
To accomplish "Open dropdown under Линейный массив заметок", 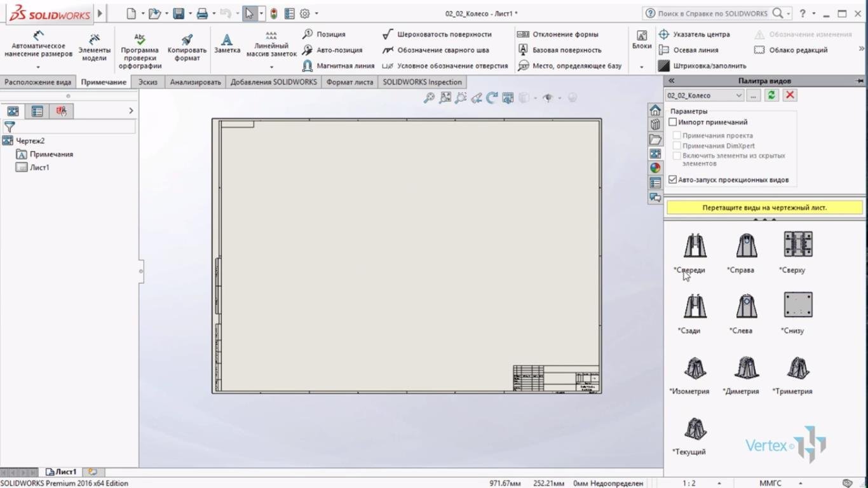I will point(271,67).
